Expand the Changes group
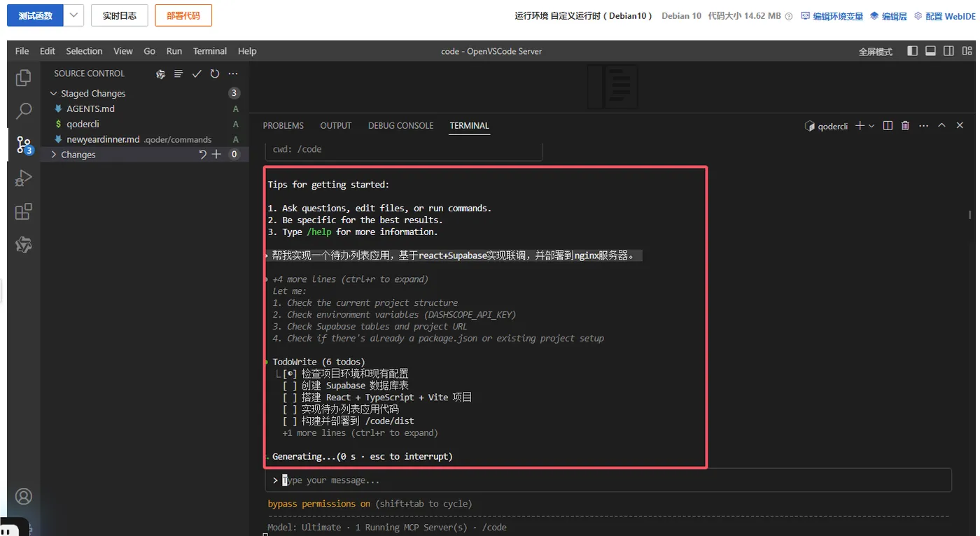The height and width of the screenshot is (536, 980). coord(53,155)
